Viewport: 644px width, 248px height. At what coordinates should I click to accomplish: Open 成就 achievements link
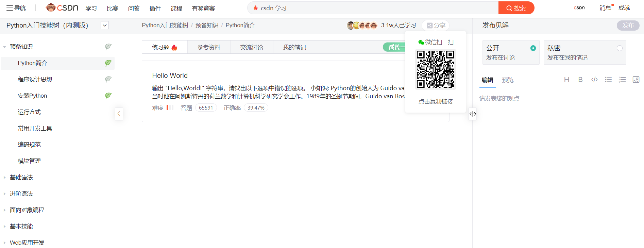(x=624, y=8)
